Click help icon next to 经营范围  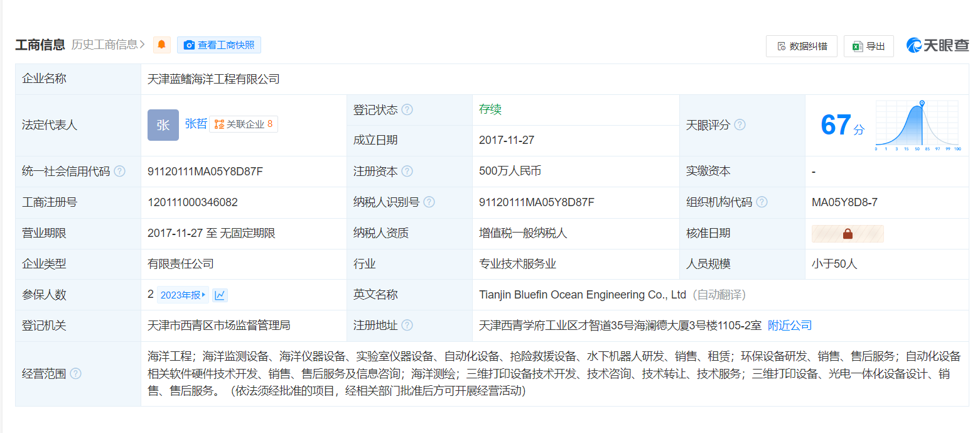[75, 374]
